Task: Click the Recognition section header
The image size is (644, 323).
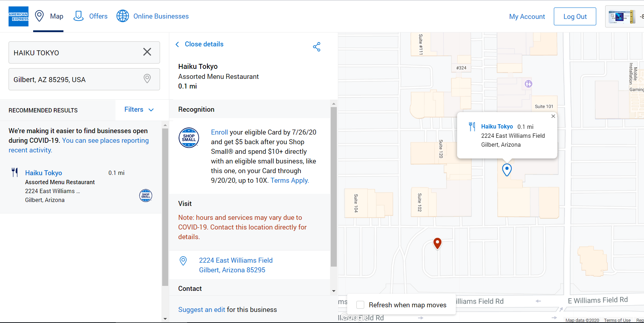Action: click(x=196, y=110)
